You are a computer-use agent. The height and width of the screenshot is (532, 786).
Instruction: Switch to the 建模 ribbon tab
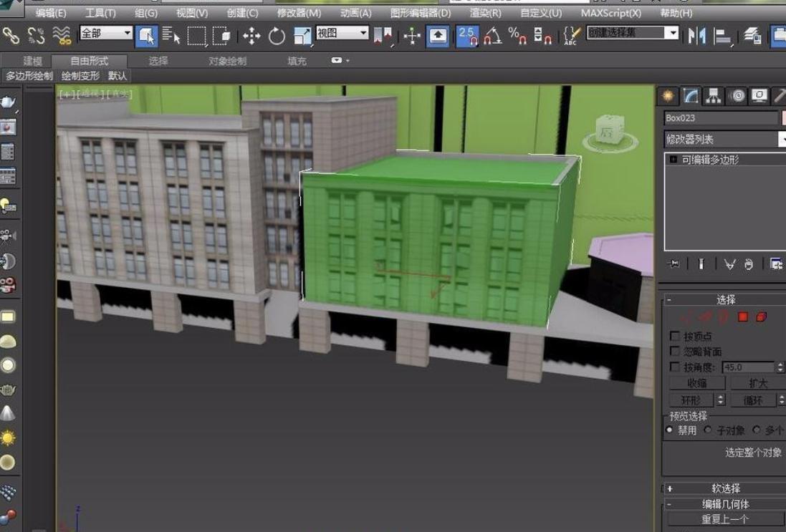[x=33, y=61]
